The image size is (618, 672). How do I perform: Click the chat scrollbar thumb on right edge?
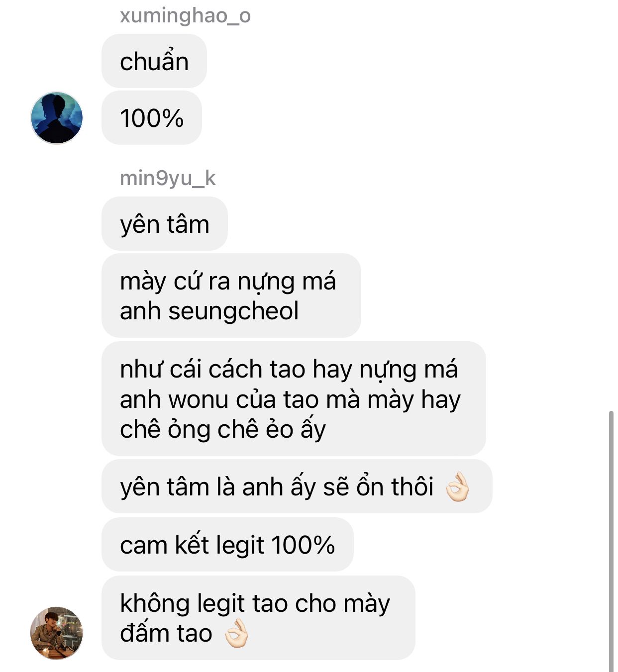pos(611,541)
